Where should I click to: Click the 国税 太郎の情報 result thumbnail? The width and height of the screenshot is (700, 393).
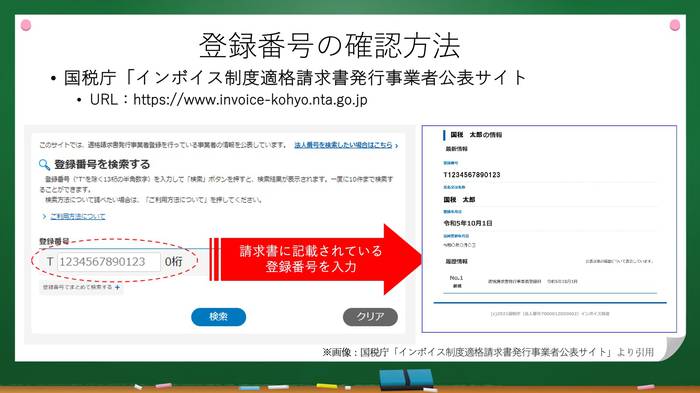pyautogui.click(x=549, y=229)
